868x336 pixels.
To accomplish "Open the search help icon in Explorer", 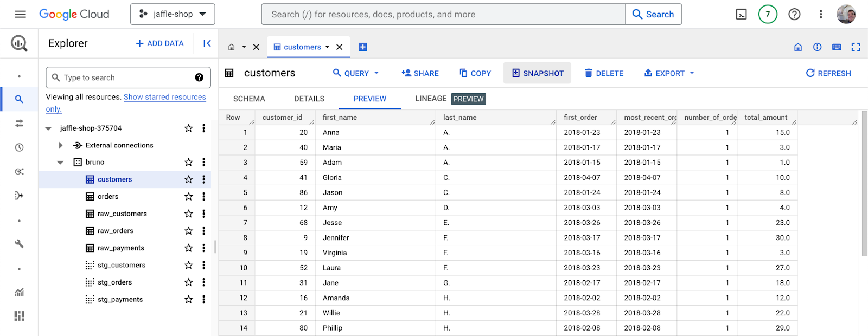I will coord(199,77).
